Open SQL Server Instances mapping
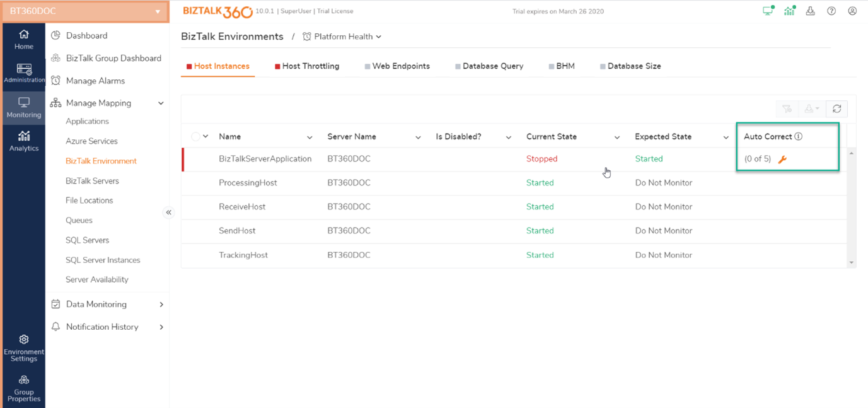The image size is (868, 408). (x=103, y=260)
